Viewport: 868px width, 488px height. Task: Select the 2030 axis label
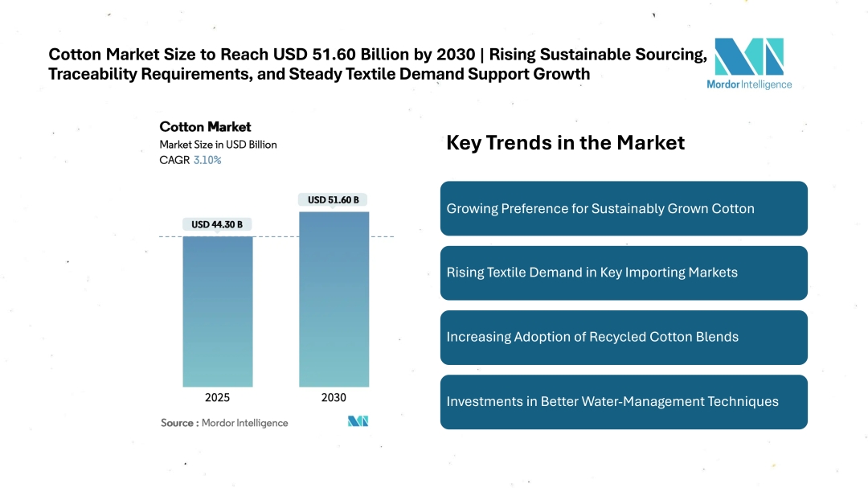coord(333,397)
